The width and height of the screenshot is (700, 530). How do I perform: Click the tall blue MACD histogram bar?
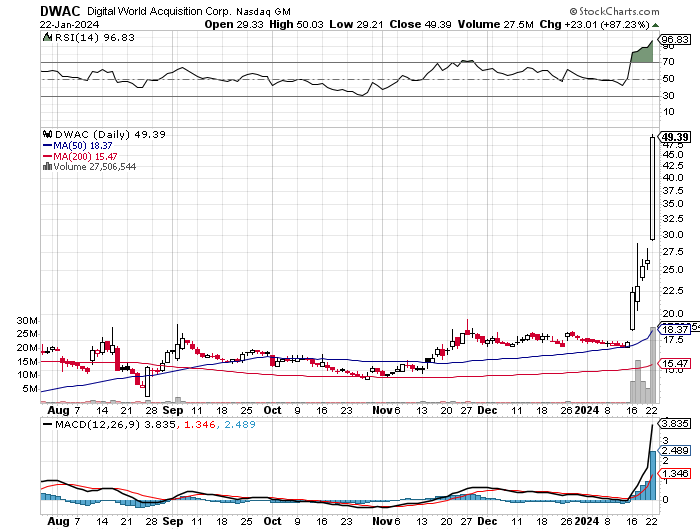pos(652,476)
